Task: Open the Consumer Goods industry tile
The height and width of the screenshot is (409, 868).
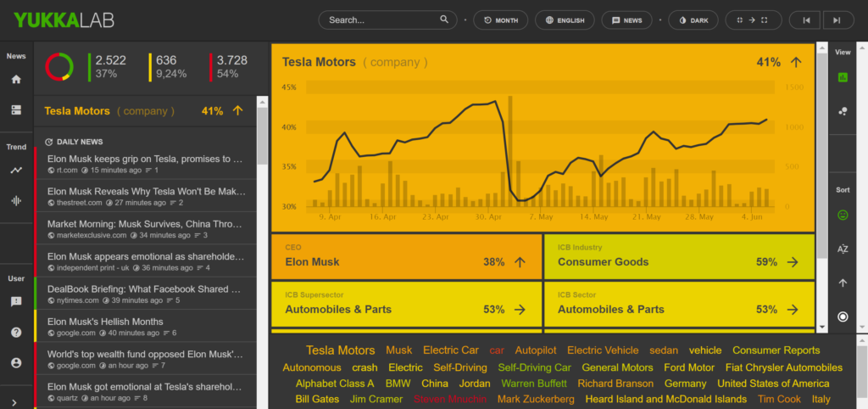Action: pyautogui.click(x=679, y=256)
